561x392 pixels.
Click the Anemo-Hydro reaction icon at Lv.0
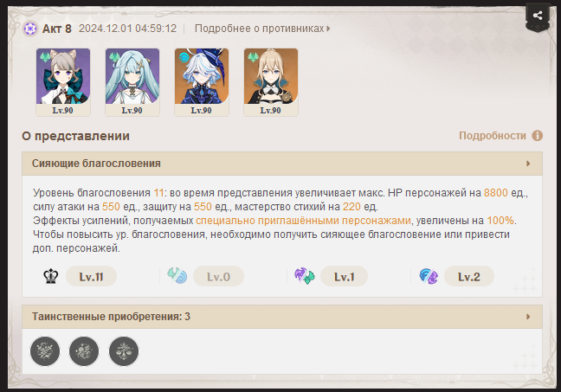pyautogui.click(x=177, y=276)
